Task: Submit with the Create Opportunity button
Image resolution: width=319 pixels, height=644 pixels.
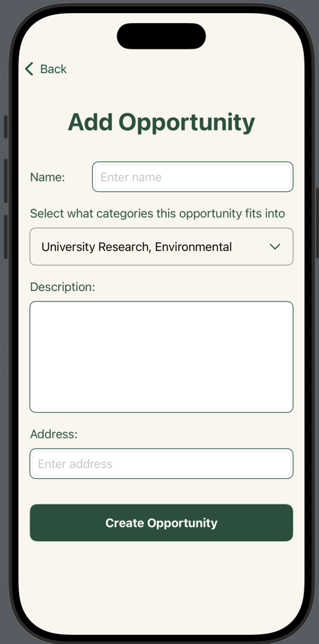Action: coord(161,523)
